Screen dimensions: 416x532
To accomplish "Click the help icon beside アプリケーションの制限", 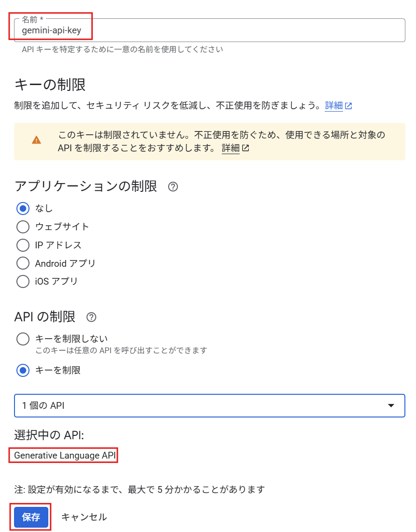I will (x=173, y=187).
